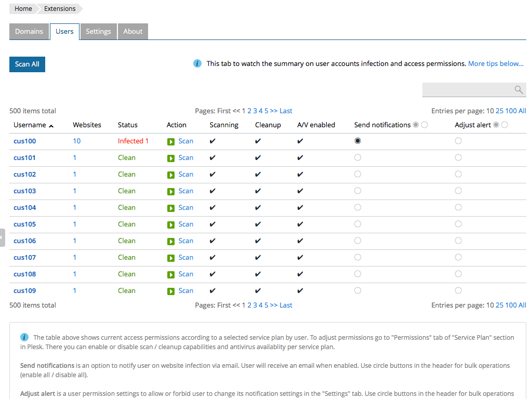Run a scan for cus100 via its Scan icon

tap(171, 141)
